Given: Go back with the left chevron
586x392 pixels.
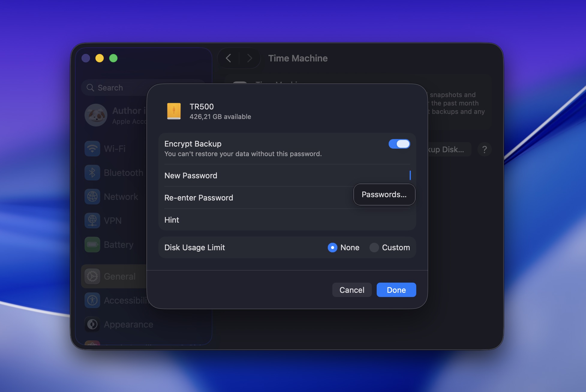Looking at the screenshot, I should [x=228, y=58].
